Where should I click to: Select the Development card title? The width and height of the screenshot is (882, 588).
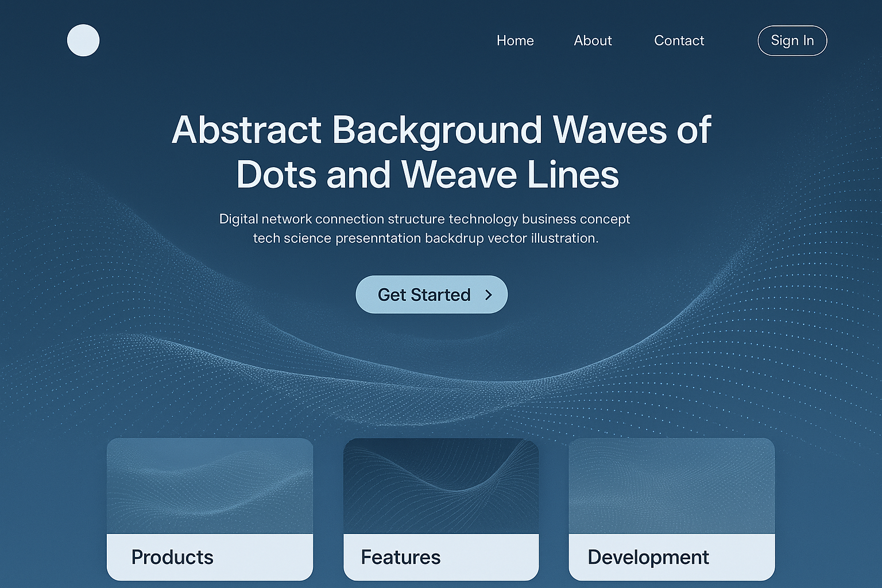[648, 557]
